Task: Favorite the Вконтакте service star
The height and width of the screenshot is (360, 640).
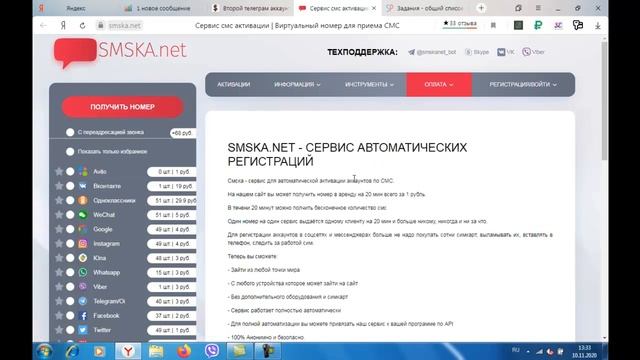Action: point(59,186)
